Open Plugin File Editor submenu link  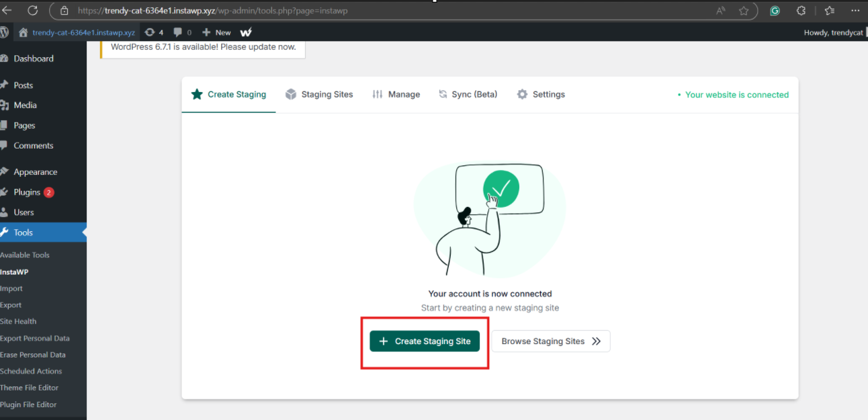coord(28,405)
